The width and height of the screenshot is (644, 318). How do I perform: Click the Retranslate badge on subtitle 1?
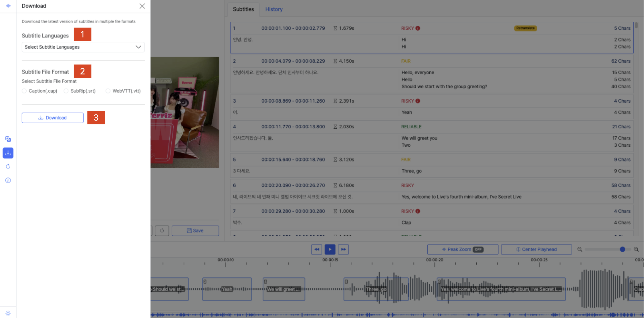pos(526,28)
